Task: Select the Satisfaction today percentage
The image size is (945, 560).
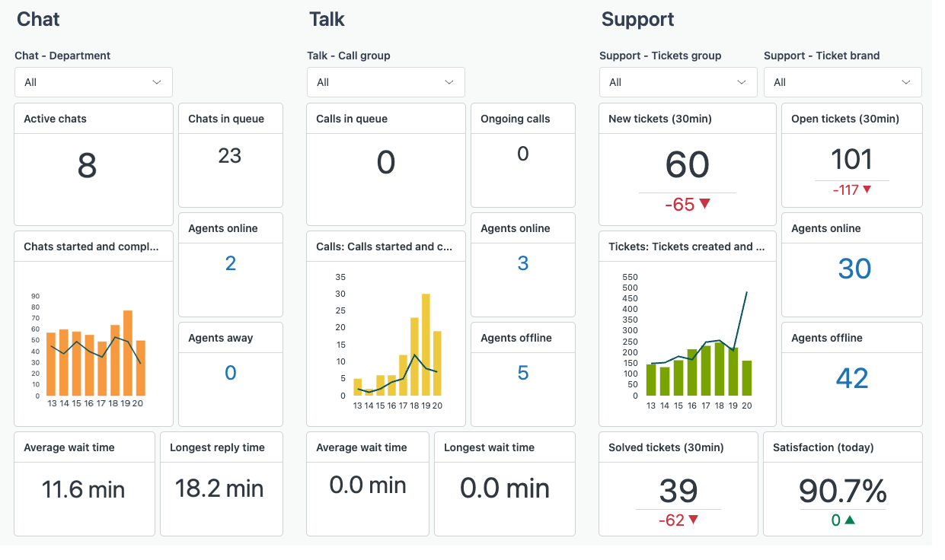Action: [x=842, y=489]
